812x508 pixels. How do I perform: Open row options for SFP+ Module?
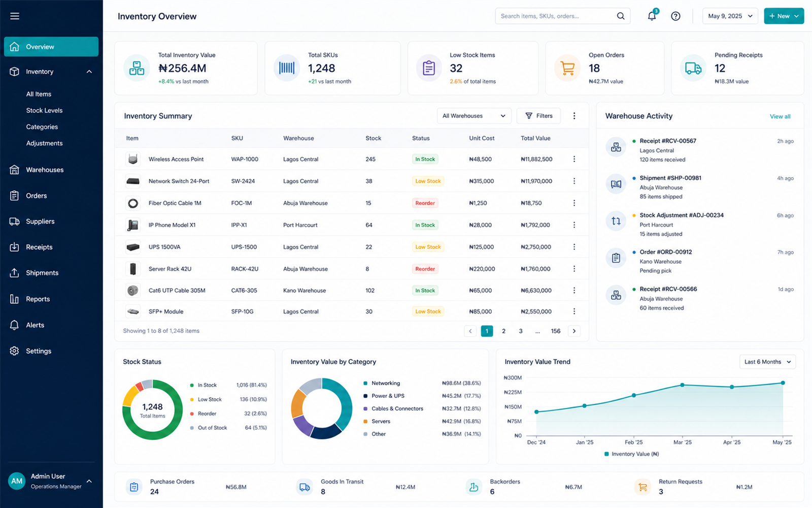point(574,311)
